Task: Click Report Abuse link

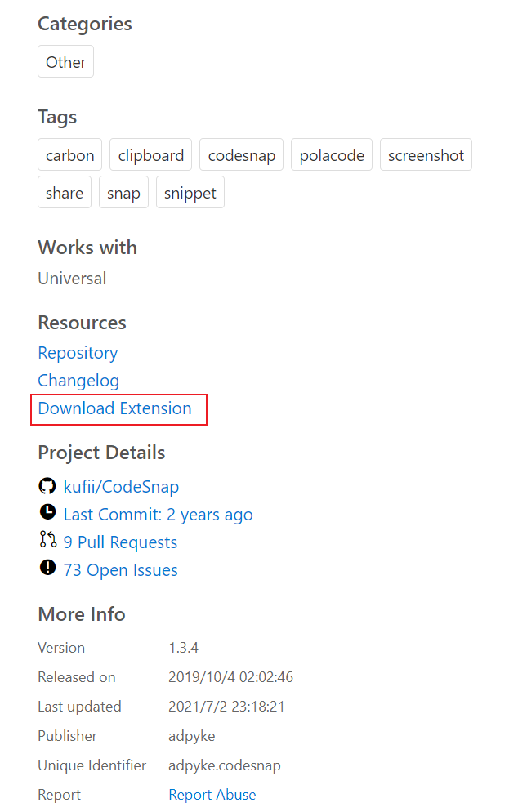Action: [212, 794]
